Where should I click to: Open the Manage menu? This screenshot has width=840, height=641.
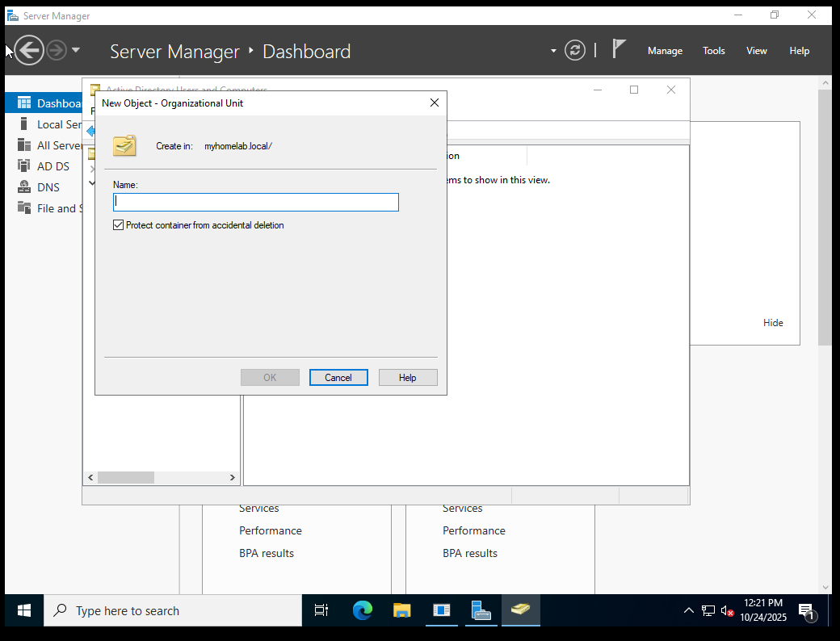click(x=665, y=51)
